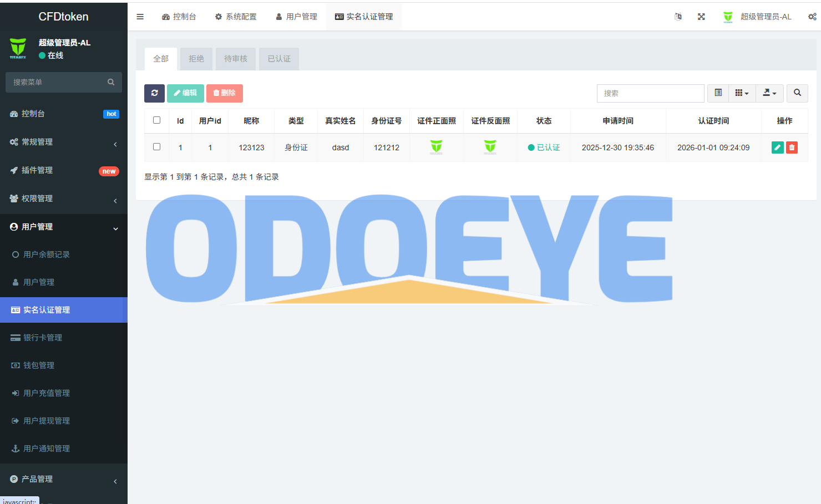
Task: Click the table search input field
Action: point(650,93)
